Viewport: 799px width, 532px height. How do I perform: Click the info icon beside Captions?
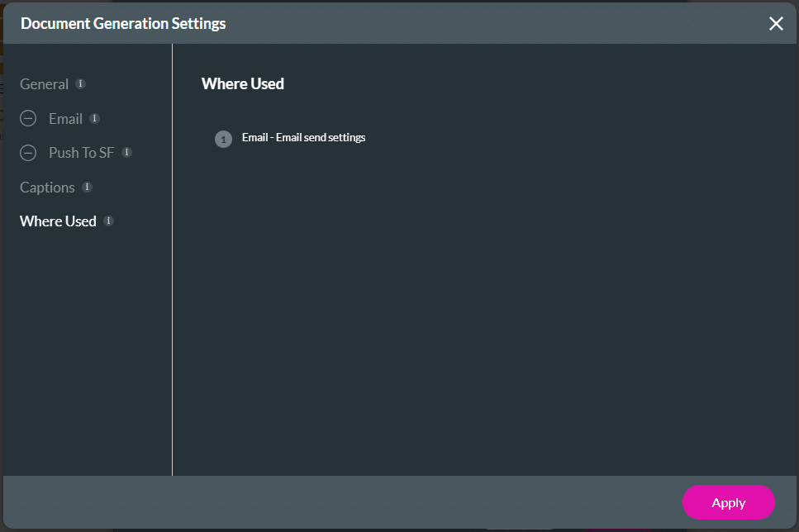click(x=87, y=187)
